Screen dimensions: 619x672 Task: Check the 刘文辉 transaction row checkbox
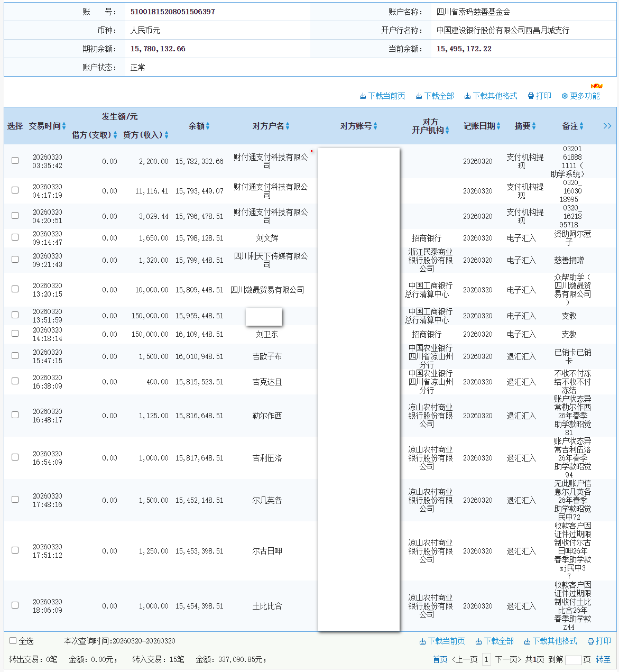pyautogui.click(x=15, y=237)
